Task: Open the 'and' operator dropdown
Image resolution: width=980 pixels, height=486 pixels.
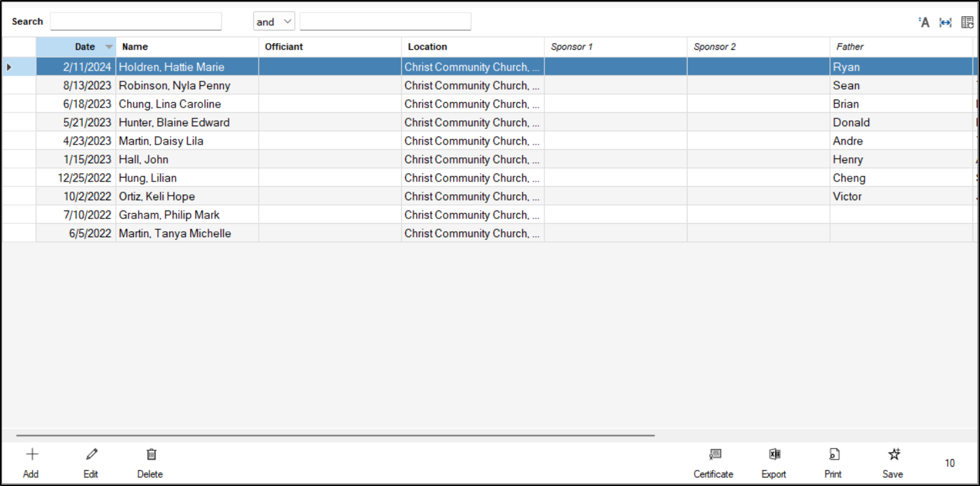Action: [x=274, y=22]
